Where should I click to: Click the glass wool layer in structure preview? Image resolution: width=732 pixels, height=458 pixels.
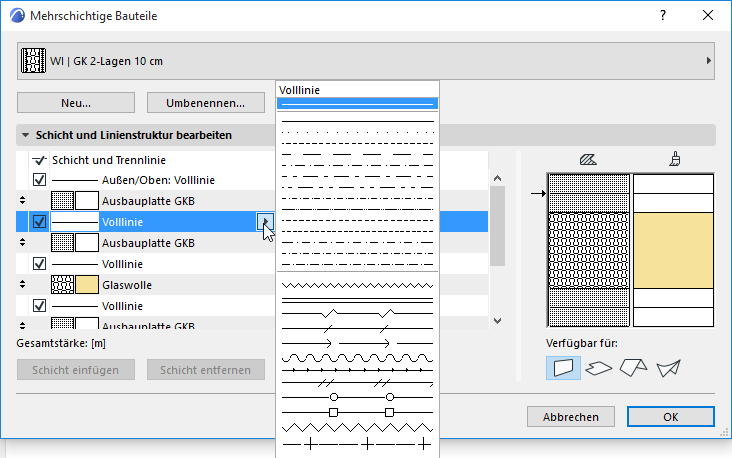point(588,250)
